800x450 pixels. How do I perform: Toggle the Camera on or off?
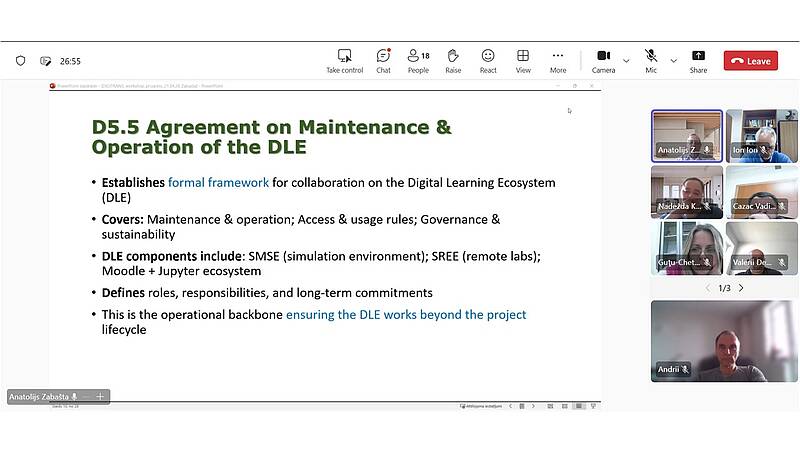(x=603, y=56)
